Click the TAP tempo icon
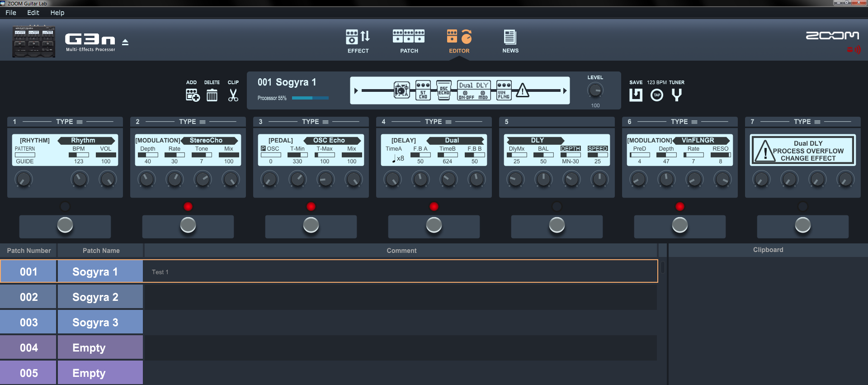This screenshot has width=868, height=385. (657, 95)
